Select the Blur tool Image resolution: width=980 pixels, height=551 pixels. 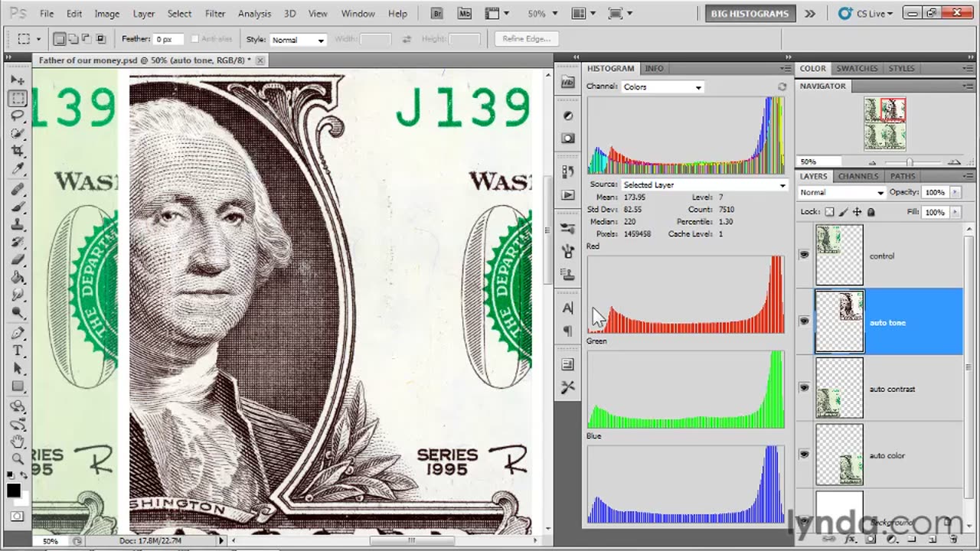coord(18,296)
